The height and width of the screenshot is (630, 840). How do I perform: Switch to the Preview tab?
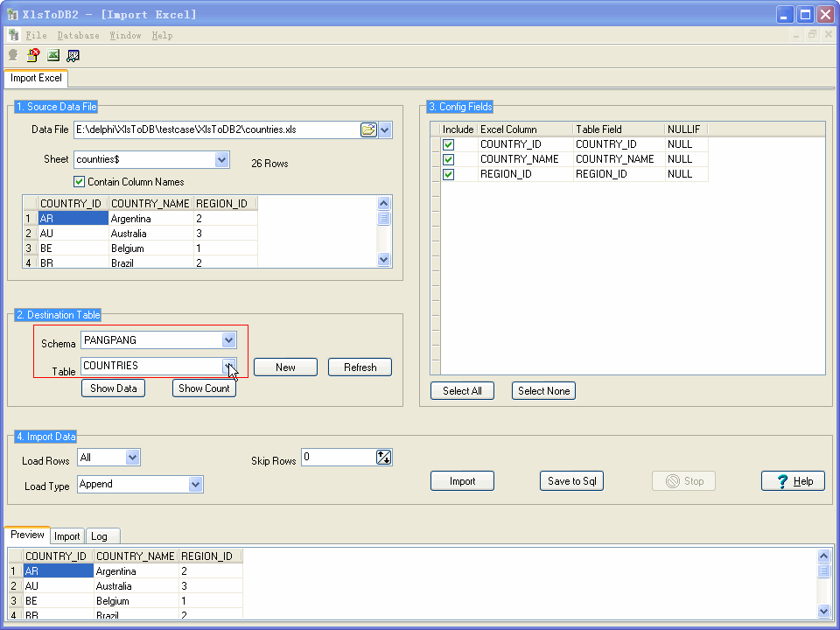(27, 535)
